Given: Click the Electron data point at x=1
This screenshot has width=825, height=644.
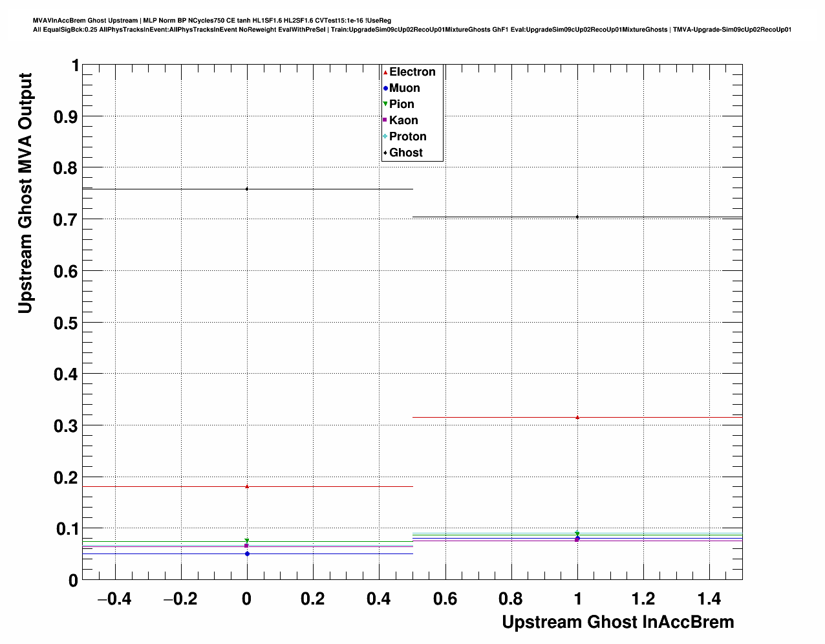Looking at the screenshot, I should click(577, 417).
